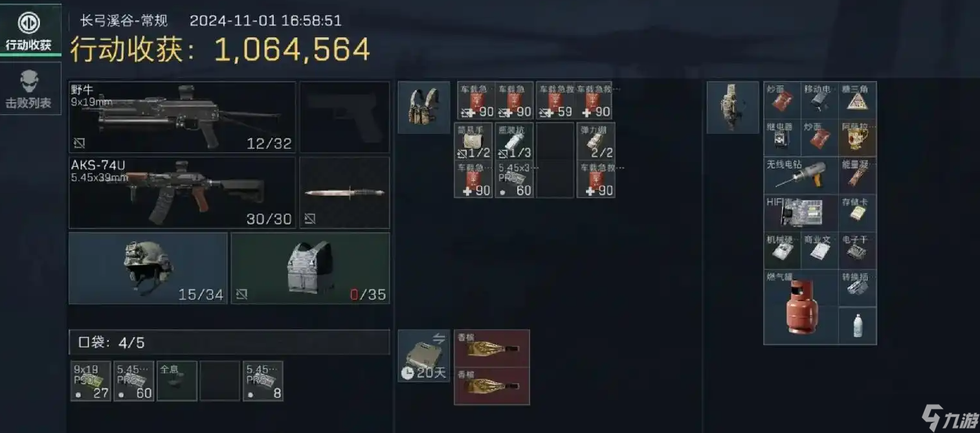Click the 全息 holographic sight in pocket
Screen dimensions: 980x433
point(177,381)
